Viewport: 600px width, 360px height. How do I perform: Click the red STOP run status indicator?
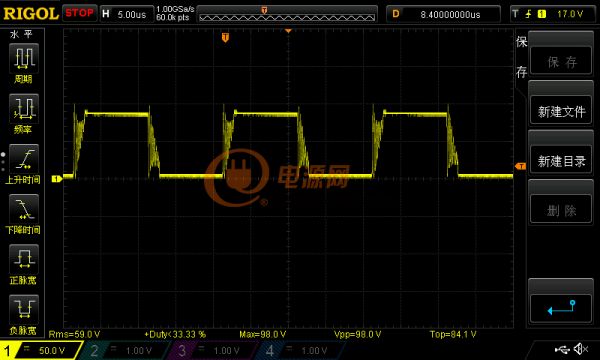point(79,13)
